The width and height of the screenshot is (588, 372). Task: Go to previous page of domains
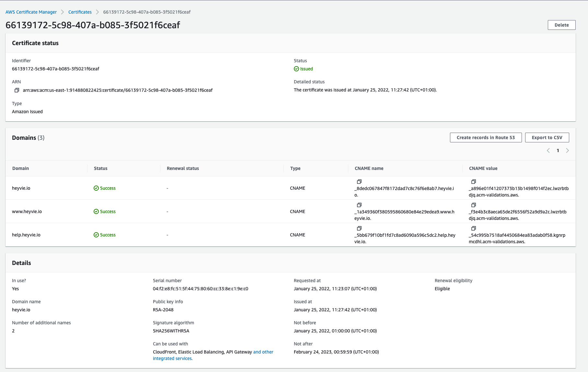548,150
